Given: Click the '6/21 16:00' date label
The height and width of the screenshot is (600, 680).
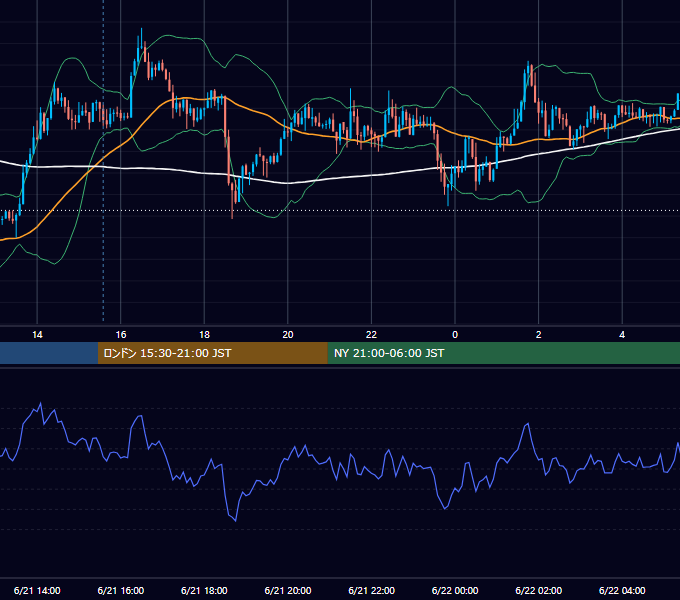Looking at the screenshot, I should (121, 590).
